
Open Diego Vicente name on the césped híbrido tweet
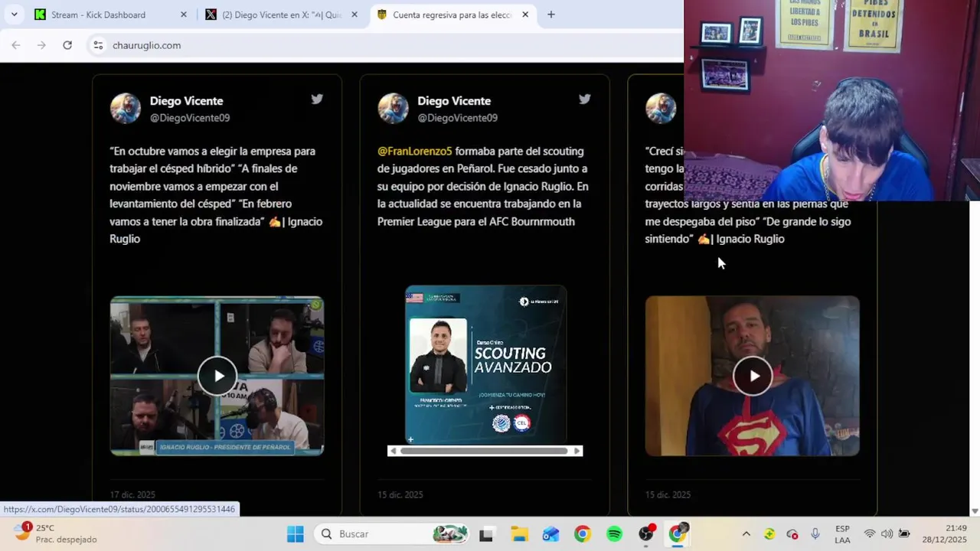(x=186, y=101)
